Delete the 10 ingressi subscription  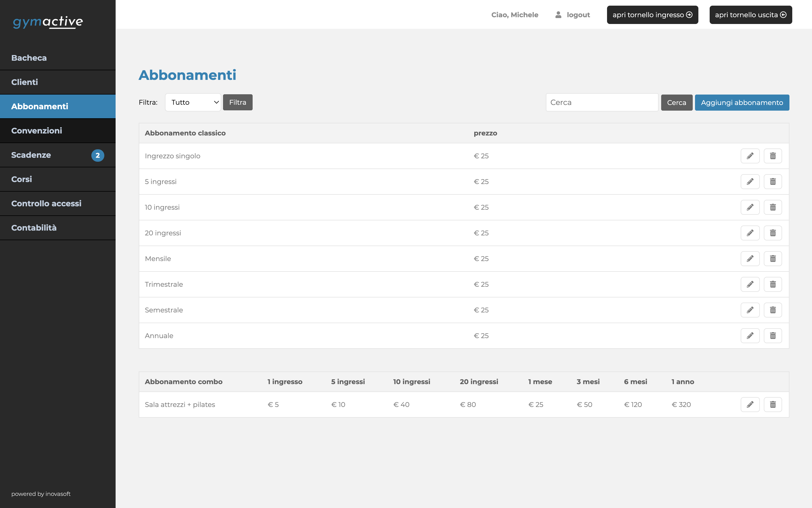(773, 207)
